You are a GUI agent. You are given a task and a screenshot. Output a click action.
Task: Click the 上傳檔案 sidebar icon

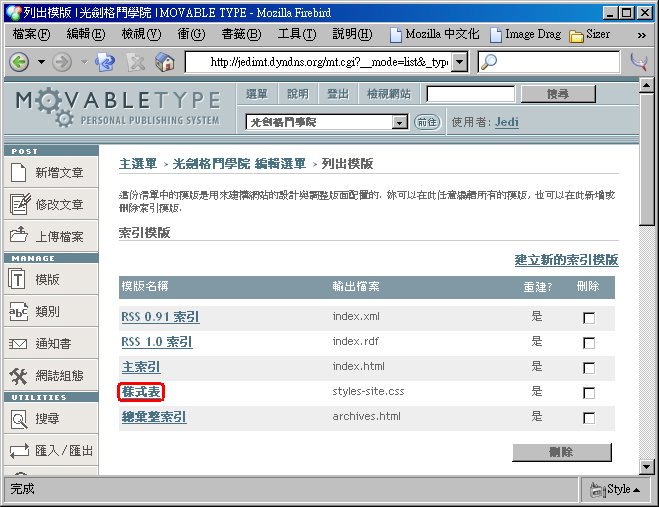[18, 235]
